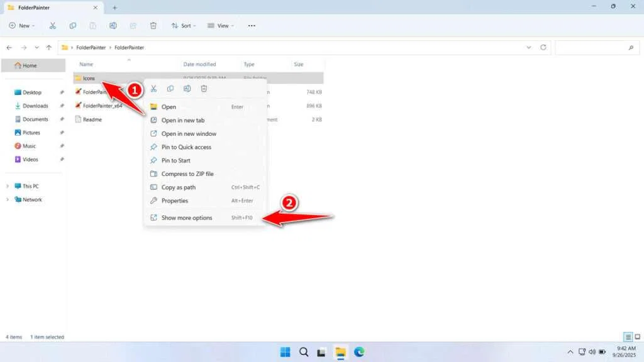Select the Cut icon in the toolbar

pyautogui.click(x=53, y=25)
